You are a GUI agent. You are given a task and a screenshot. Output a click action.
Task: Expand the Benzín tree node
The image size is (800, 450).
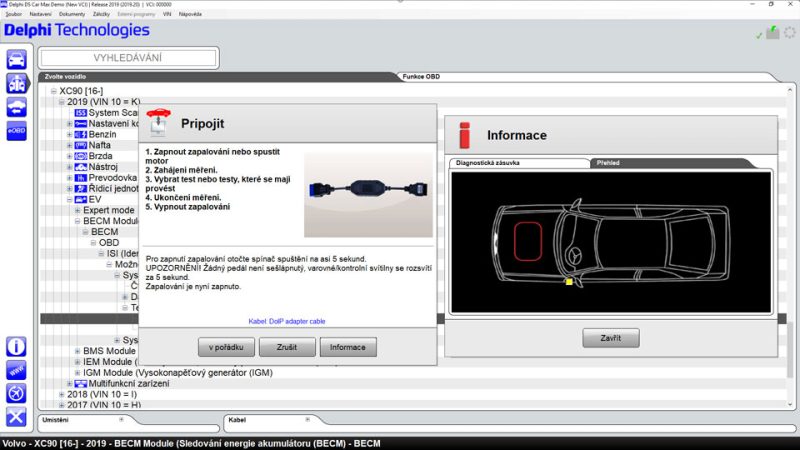pyautogui.click(x=69, y=134)
